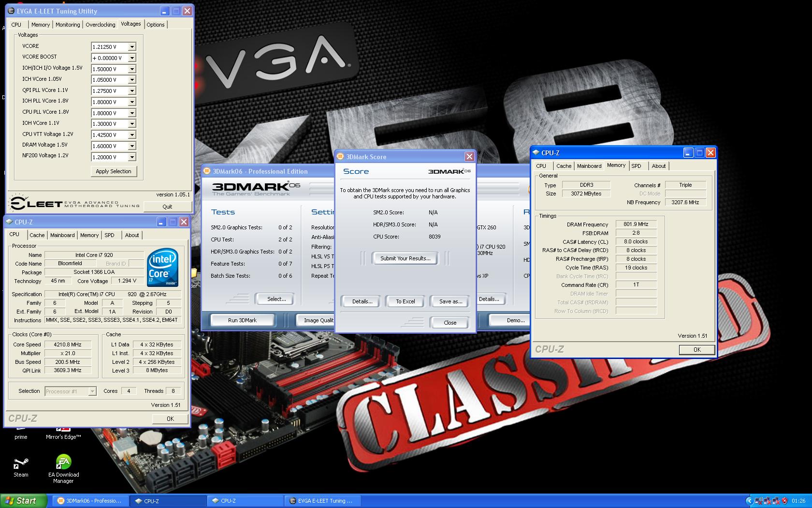Click the NB Frequency 3207.6 MHz value
Viewport: 812px width, 508px height.
[x=685, y=203]
